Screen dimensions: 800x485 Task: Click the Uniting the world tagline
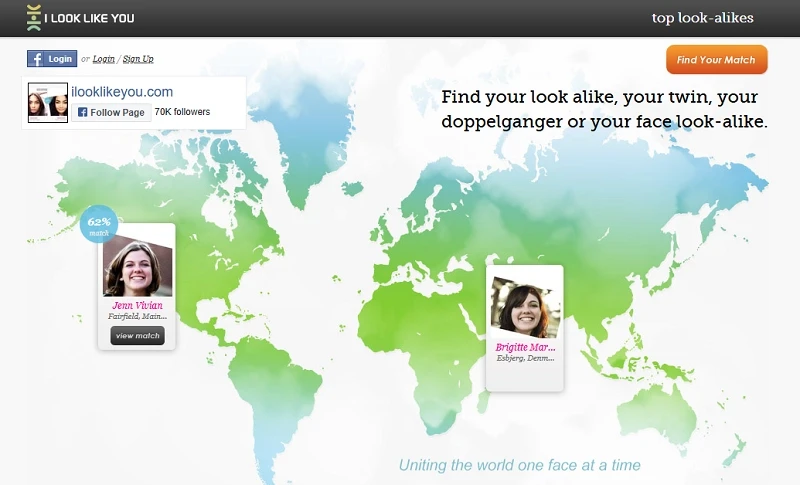pos(519,465)
